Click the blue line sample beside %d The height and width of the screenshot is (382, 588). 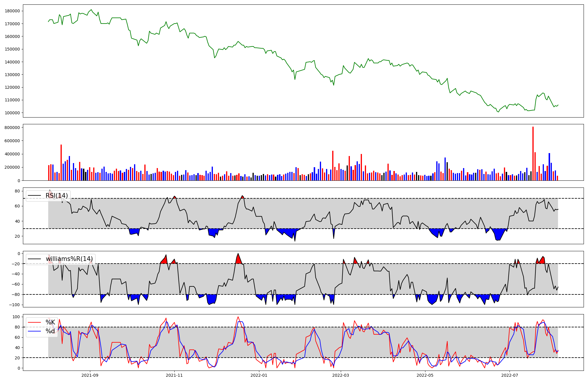(34, 331)
